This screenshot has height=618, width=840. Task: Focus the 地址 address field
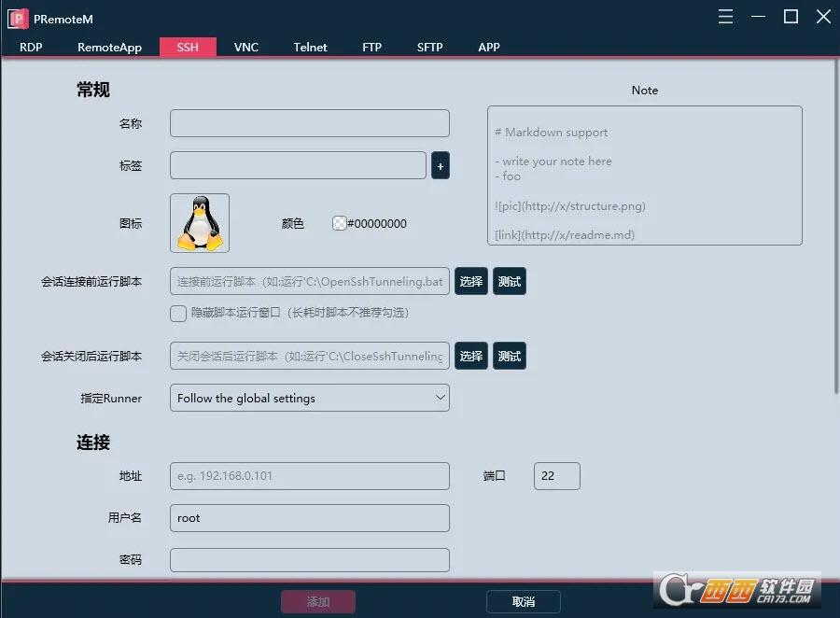click(x=310, y=476)
